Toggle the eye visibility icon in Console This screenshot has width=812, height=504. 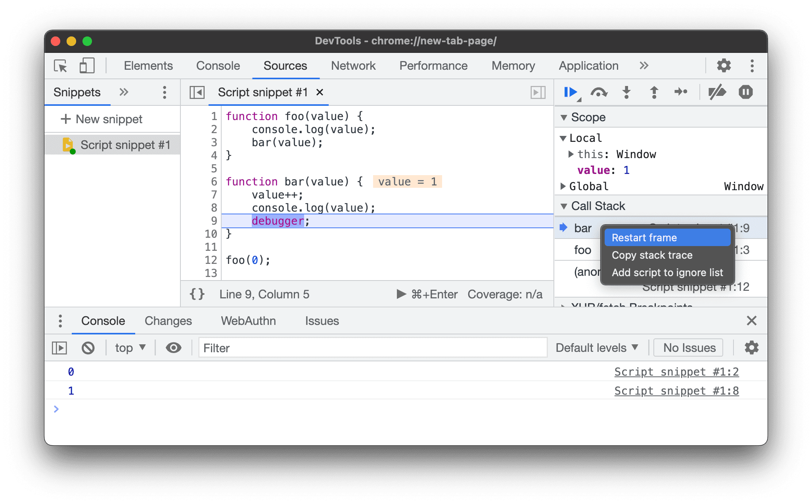[x=173, y=348]
